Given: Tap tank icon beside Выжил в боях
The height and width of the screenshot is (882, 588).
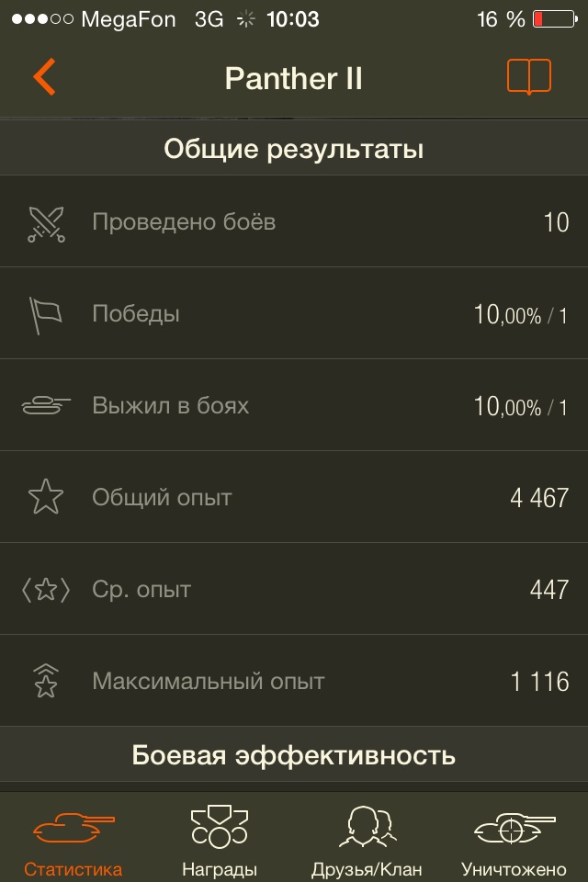Looking at the screenshot, I should (45, 406).
